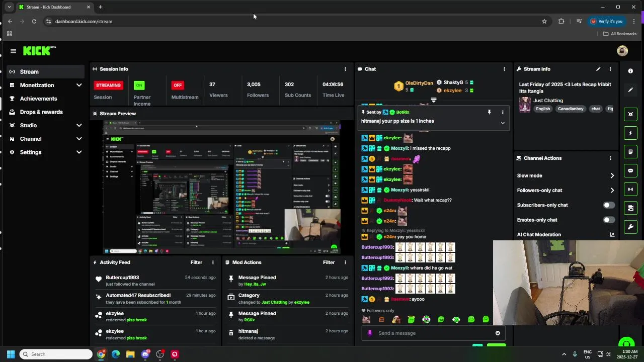
Task: Click the address bar URL
Action: (x=84, y=21)
